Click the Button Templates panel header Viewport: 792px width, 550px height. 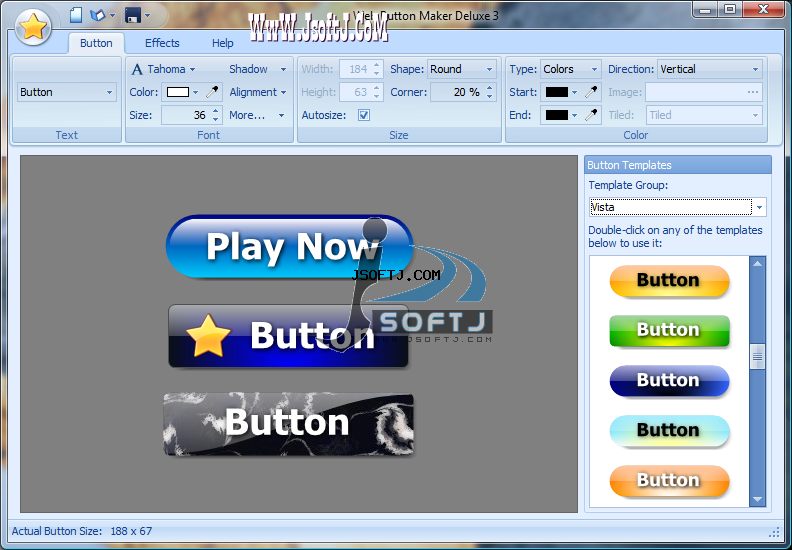click(678, 165)
